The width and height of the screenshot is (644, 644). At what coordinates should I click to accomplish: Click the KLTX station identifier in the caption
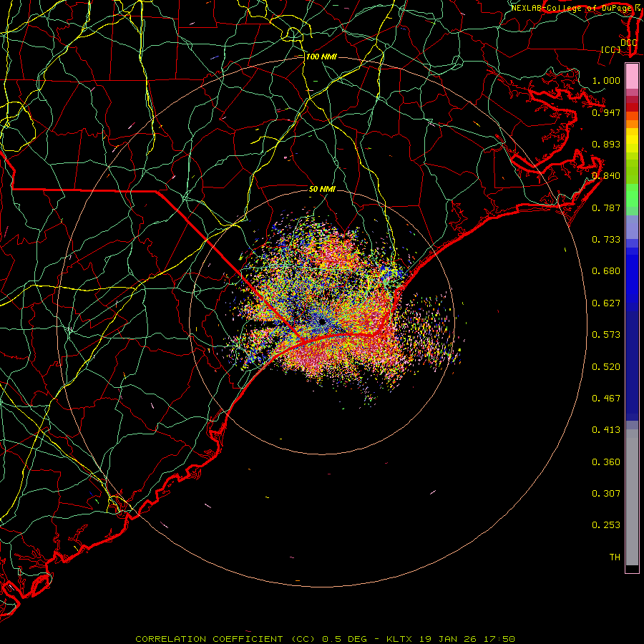(399, 639)
